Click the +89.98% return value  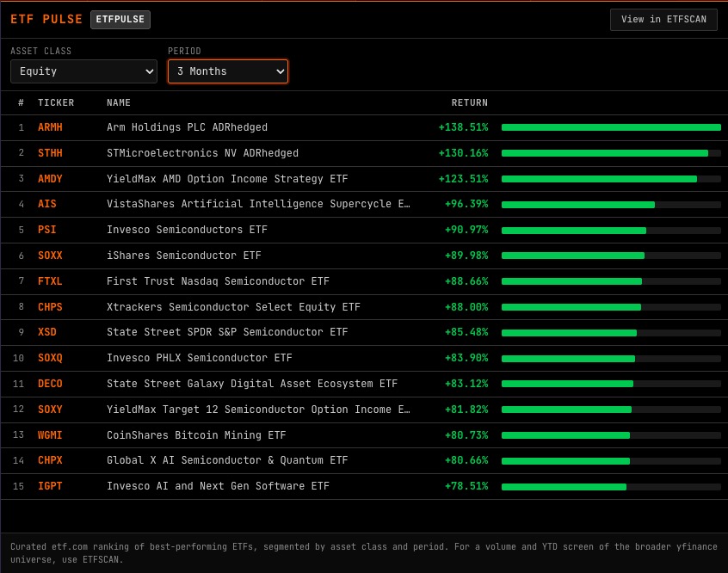[x=466, y=256]
